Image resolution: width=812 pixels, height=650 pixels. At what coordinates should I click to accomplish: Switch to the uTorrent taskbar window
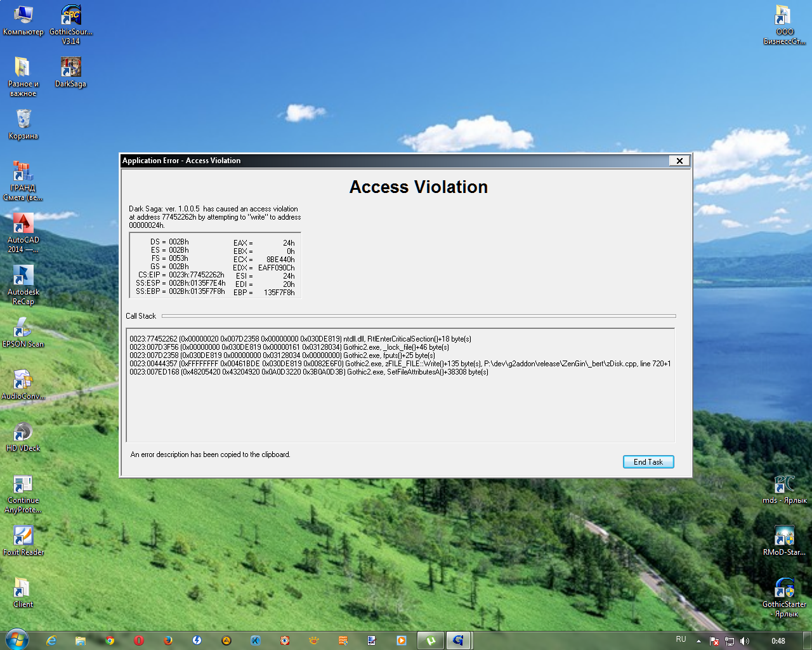pyautogui.click(x=431, y=640)
